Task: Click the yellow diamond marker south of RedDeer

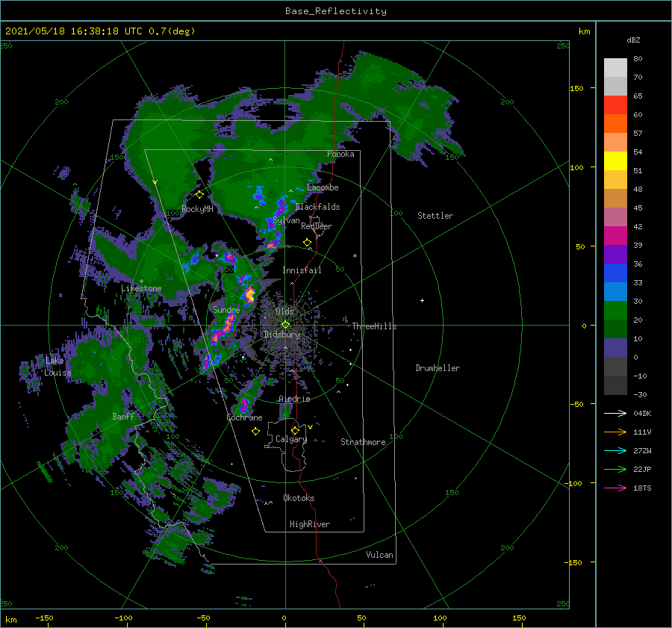Action: click(x=308, y=242)
